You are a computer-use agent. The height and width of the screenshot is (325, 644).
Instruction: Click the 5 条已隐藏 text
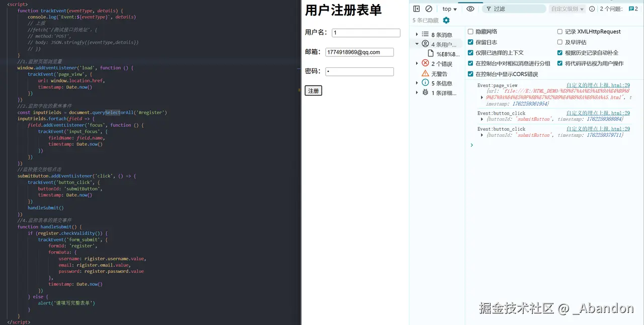click(425, 20)
